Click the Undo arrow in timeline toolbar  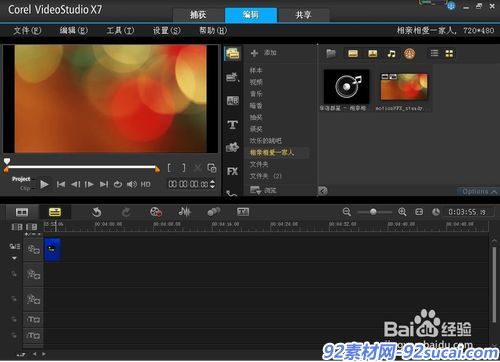coord(96,212)
